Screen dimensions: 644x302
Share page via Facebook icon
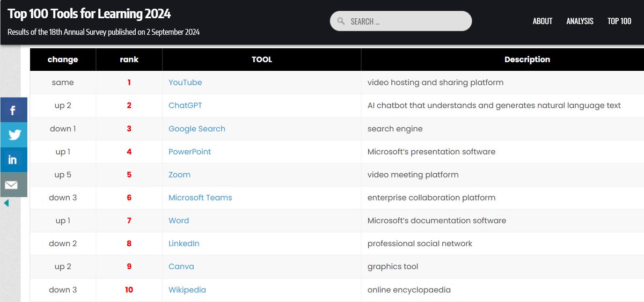tap(13, 110)
